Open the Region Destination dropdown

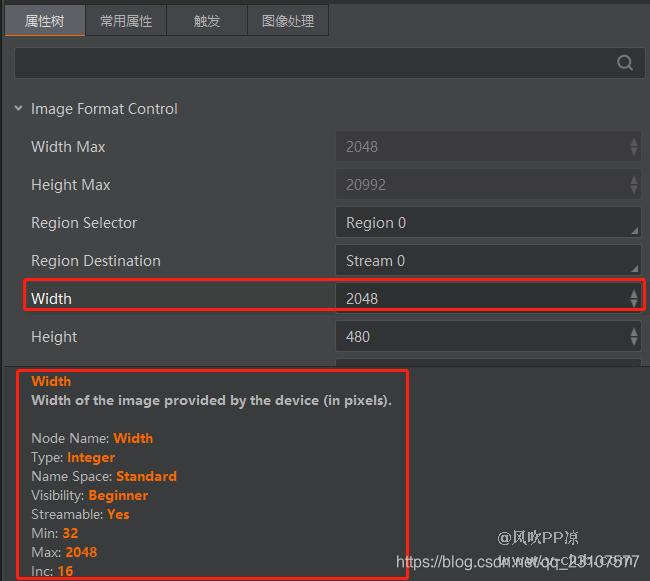pos(487,261)
